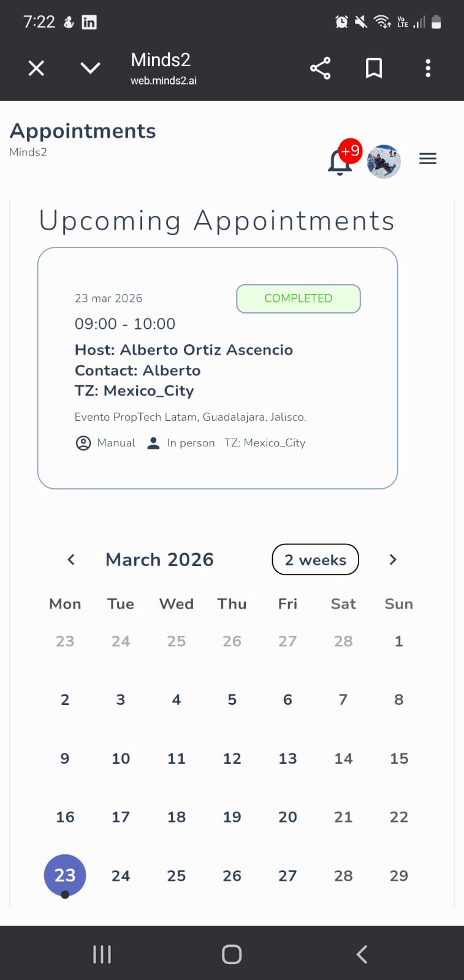Image resolution: width=464 pixels, height=980 pixels.
Task: Pick March 4 on the calendar
Action: click(x=177, y=699)
